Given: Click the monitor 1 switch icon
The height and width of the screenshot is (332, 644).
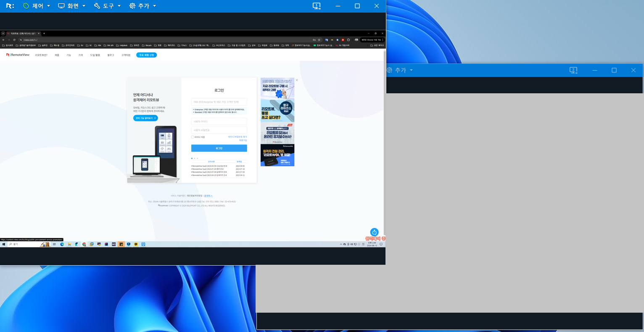Looking at the screenshot, I should [317, 6].
